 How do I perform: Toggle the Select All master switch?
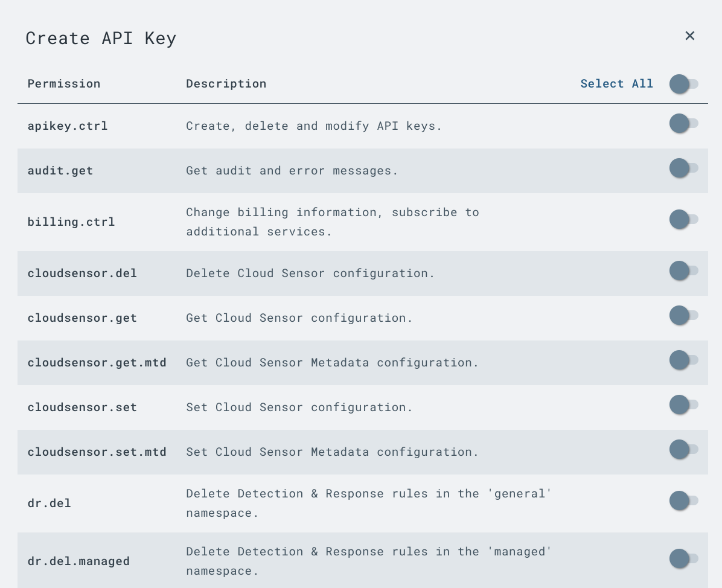[x=683, y=84]
